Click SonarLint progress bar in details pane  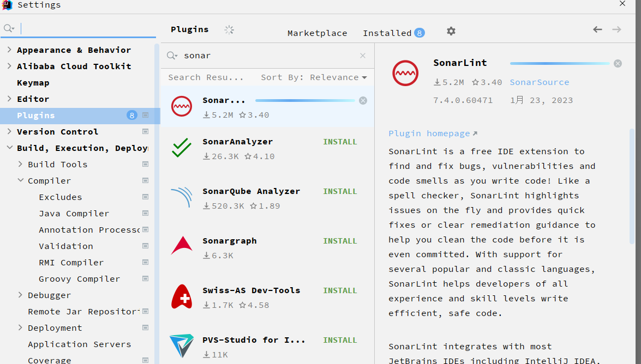click(560, 63)
